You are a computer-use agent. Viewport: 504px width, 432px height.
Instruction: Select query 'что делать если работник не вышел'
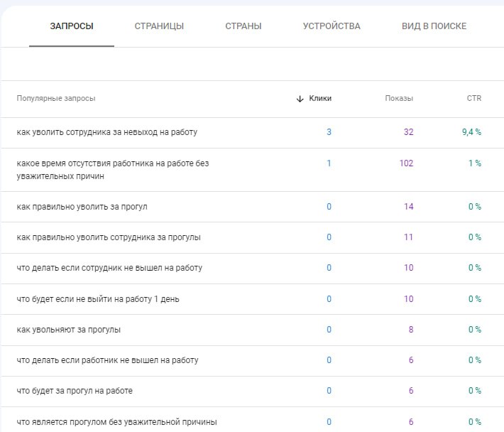coord(107,360)
